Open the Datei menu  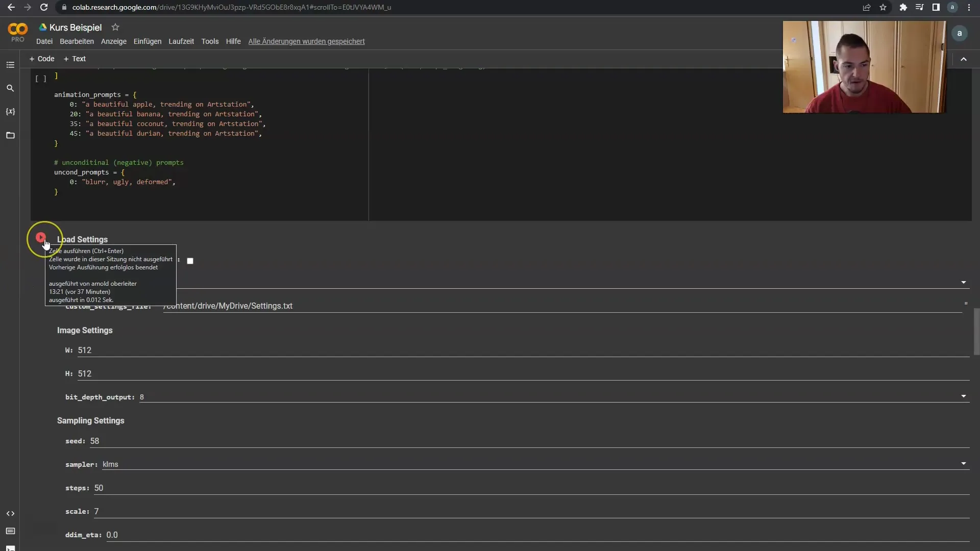[x=44, y=41]
